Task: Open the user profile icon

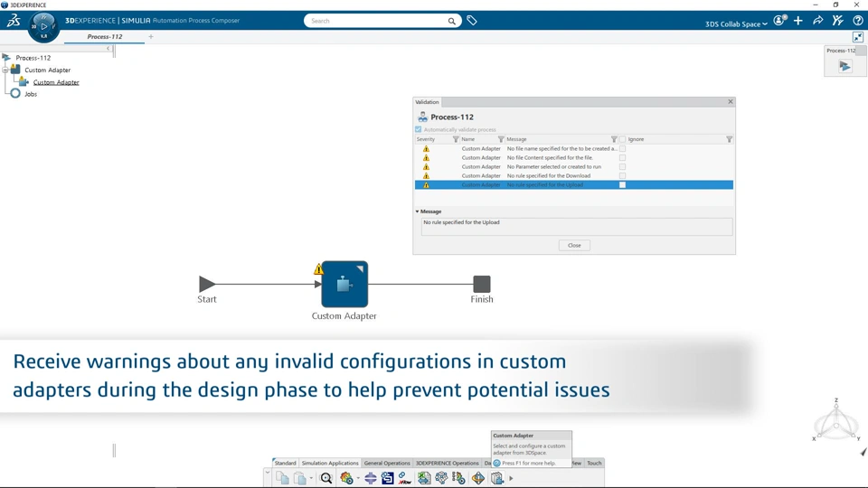Action: (x=779, y=21)
